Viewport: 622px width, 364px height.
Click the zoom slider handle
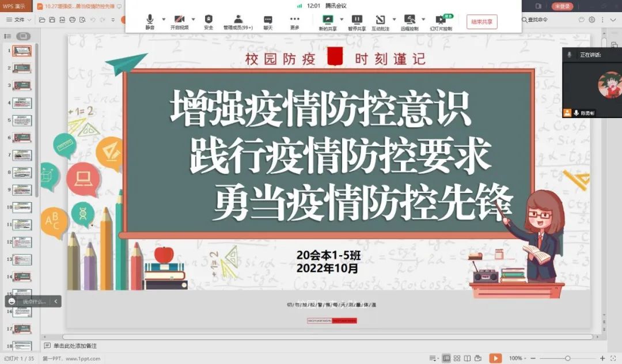tap(568, 358)
